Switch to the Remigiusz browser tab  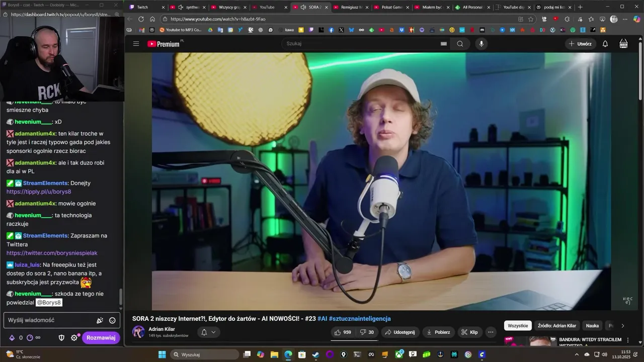(351, 7)
